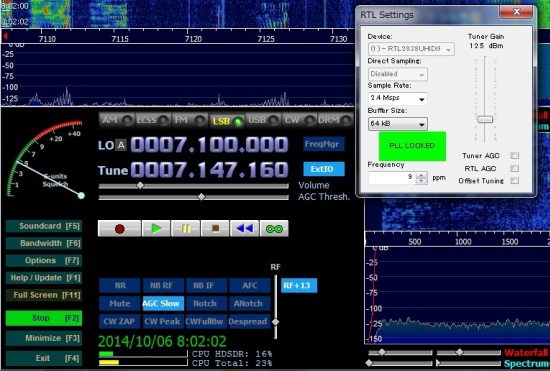Rewind using blue double-arrow icon
The width and height of the screenshot is (550, 371).
click(244, 229)
